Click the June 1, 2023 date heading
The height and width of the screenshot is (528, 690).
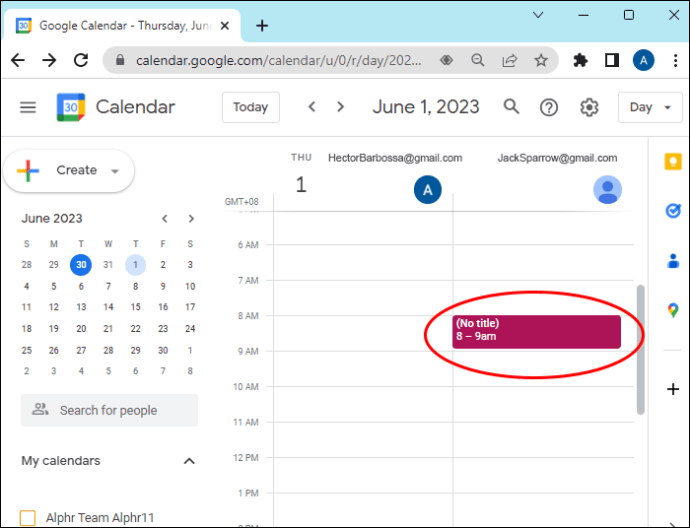(426, 107)
